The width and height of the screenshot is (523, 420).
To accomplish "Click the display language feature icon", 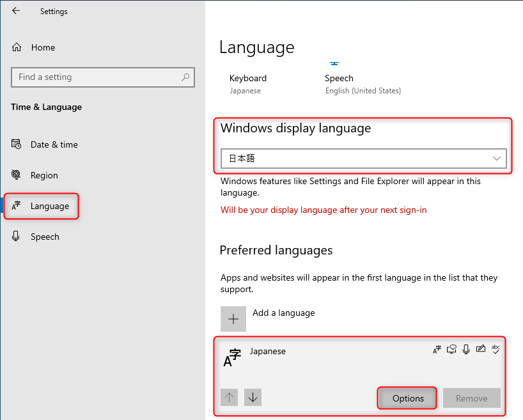I will (x=437, y=349).
